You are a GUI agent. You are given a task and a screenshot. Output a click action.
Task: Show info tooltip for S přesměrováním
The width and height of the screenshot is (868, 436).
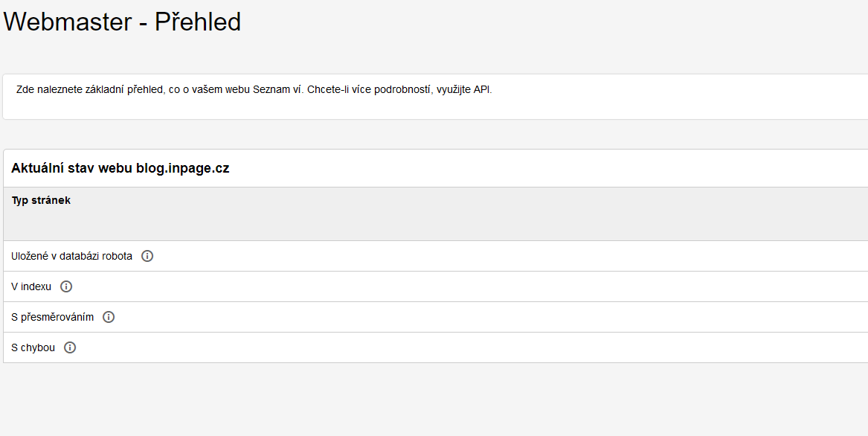click(x=109, y=317)
